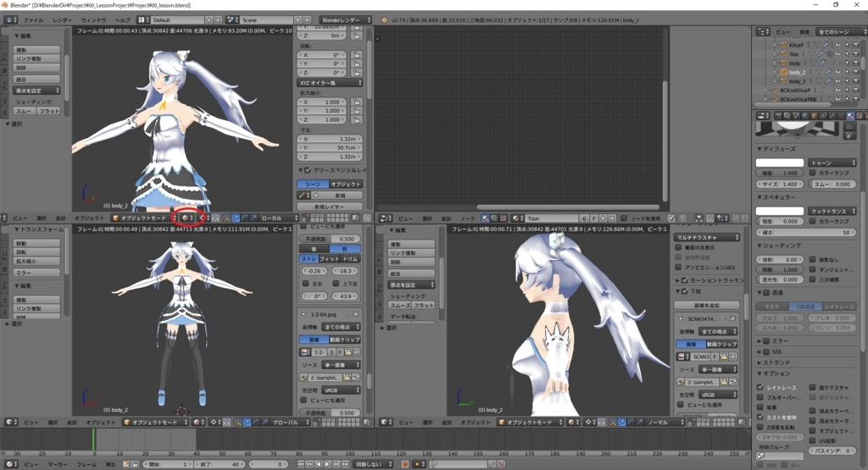Select the world tab icon in properties editor

point(805,115)
